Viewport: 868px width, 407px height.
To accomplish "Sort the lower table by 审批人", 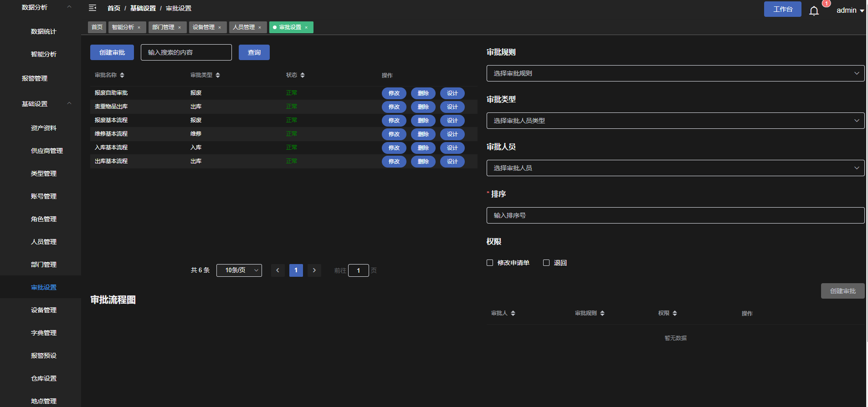I will (513, 313).
